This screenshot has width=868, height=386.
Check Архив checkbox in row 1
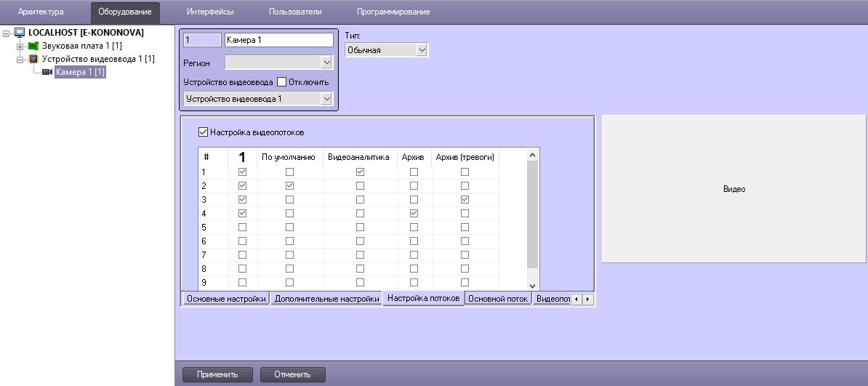pyautogui.click(x=414, y=172)
